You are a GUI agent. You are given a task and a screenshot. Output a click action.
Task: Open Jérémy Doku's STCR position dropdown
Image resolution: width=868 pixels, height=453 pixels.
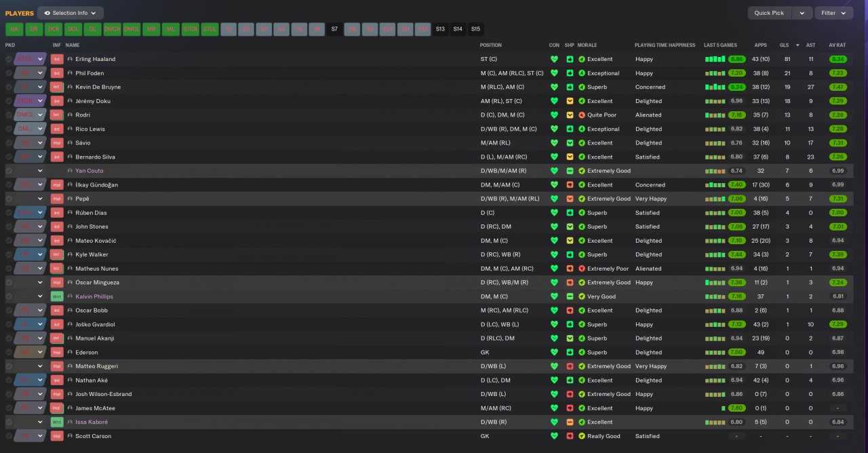click(x=30, y=101)
